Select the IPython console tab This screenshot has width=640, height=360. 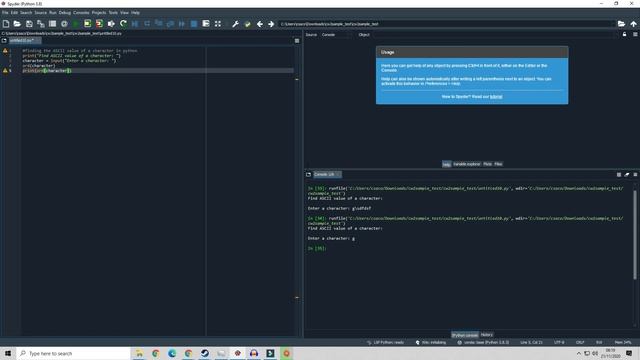pos(464,335)
